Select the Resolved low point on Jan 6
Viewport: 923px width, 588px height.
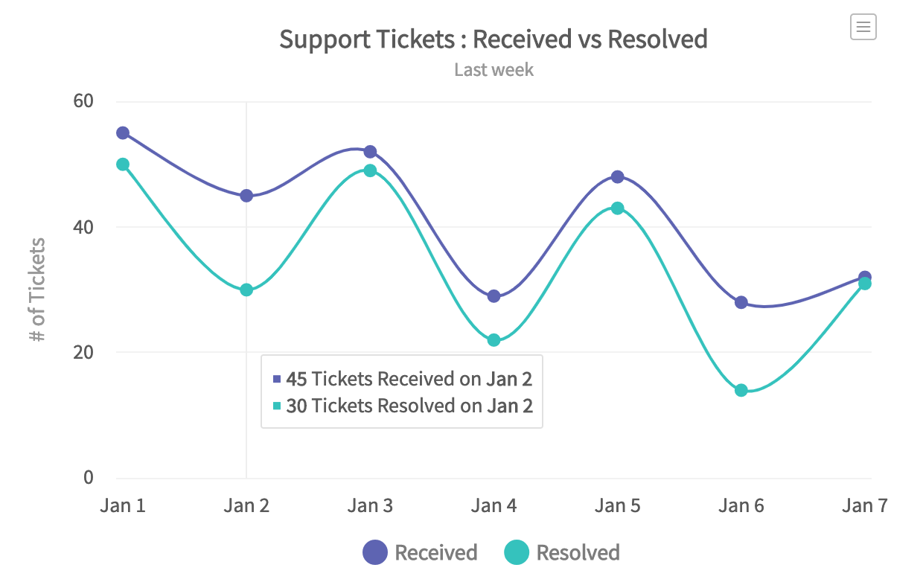tap(741, 390)
